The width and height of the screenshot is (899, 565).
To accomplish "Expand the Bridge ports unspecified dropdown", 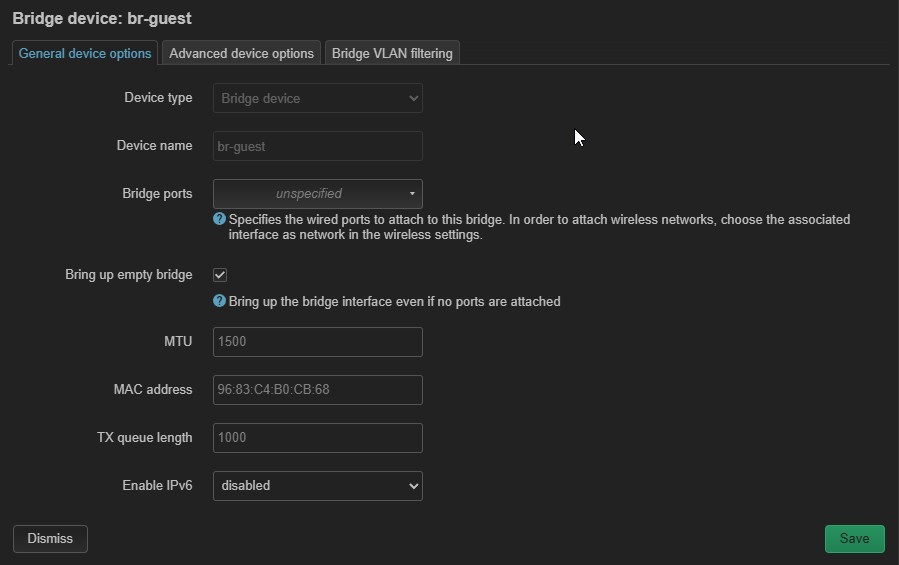I will [318, 194].
